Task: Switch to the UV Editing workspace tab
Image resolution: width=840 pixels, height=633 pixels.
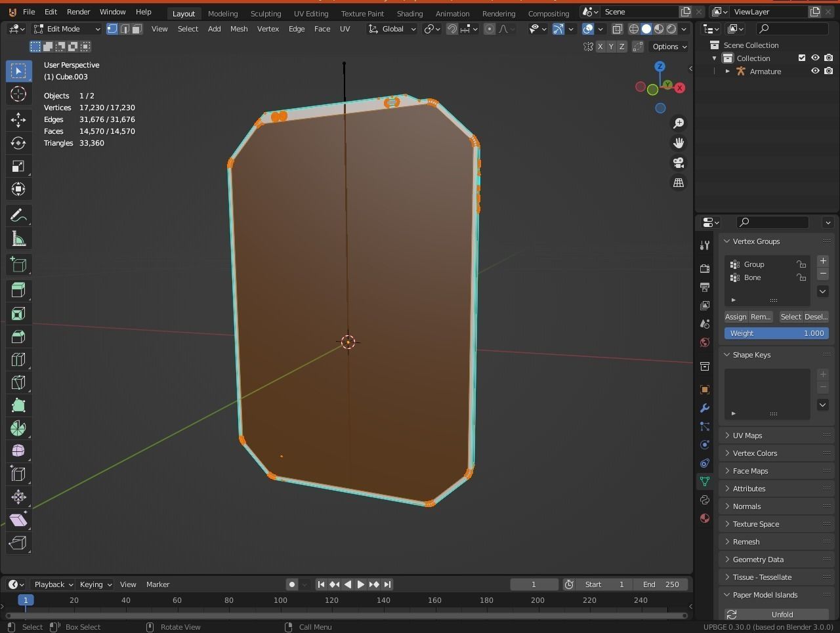Action: coord(311,13)
